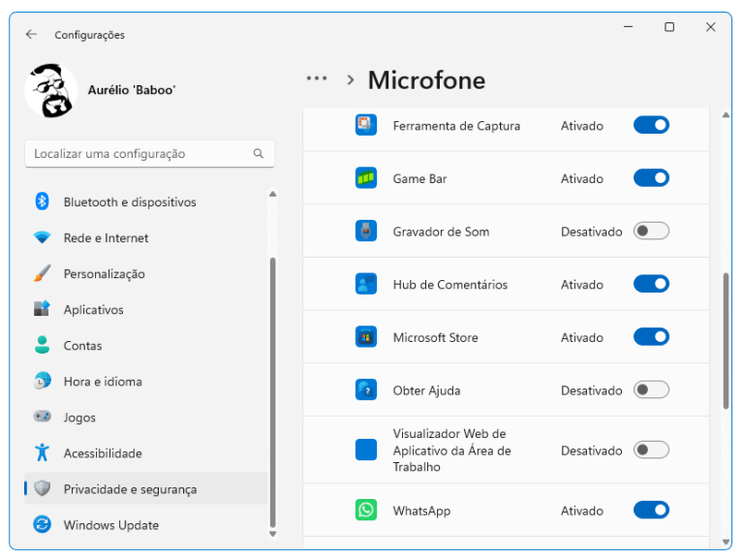The height and width of the screenshot is (560, 744).
Task: Toggle Microsoft Store microphone access
Action: pyautogui.click(x=651, y=337)
